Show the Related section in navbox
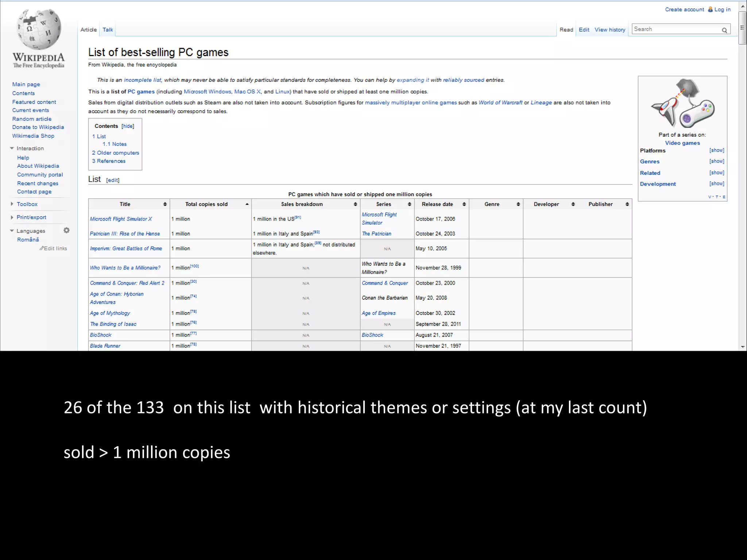Image resolution: width=747 pixels, height=560 pixels. pos(717,173)
